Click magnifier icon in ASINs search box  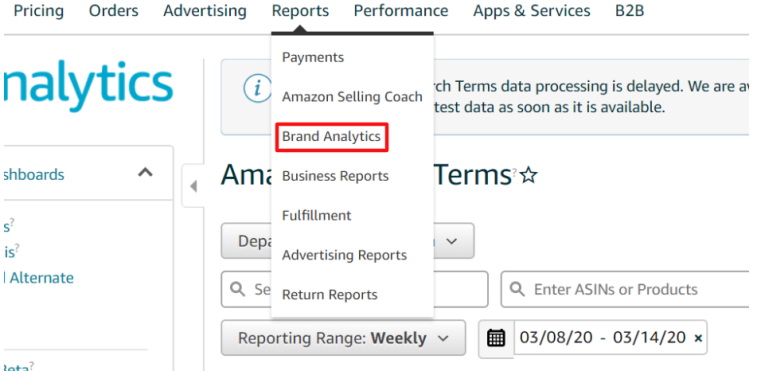(x=517, y=289)
